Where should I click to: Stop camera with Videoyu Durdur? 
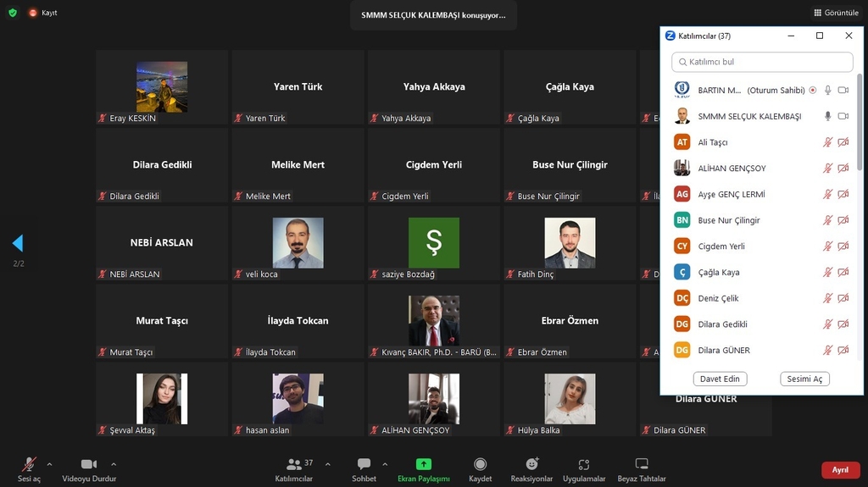[89, 469]
